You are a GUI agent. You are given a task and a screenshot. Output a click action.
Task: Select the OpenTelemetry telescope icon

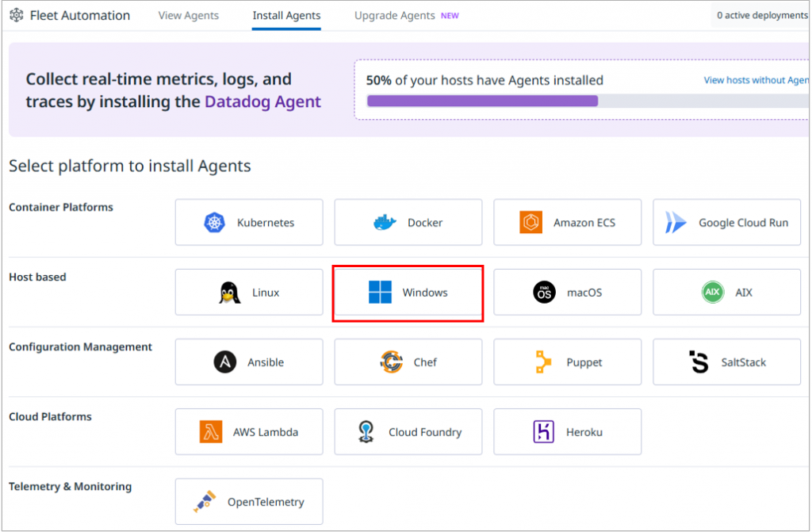click(205, 501)
